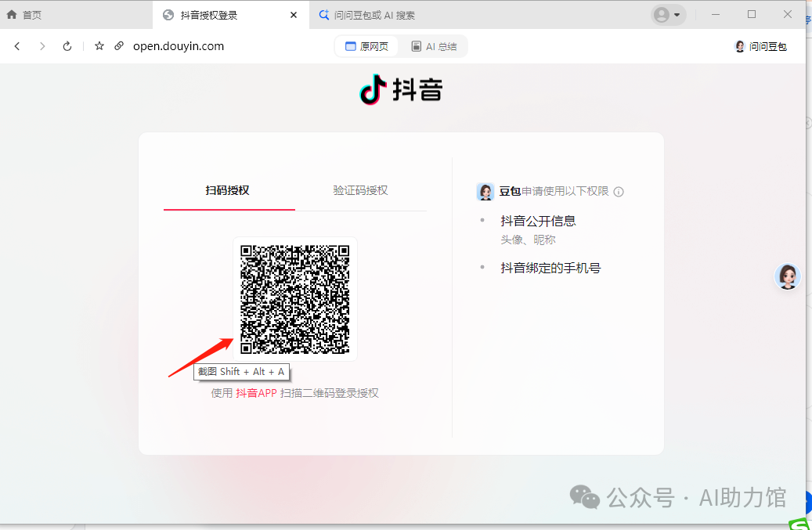Select the 扫码授权 tab
The image size is (812, 530).
coord(228,190)
